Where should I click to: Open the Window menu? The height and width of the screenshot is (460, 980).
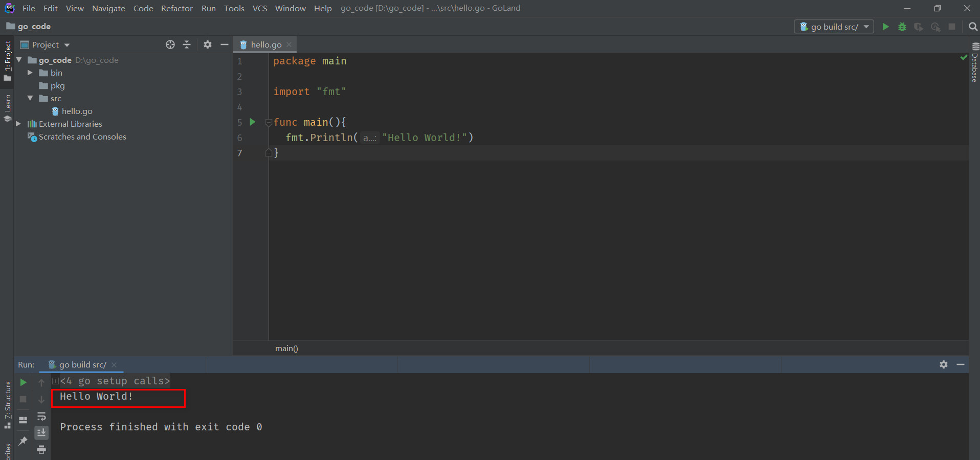pos(290,8)
